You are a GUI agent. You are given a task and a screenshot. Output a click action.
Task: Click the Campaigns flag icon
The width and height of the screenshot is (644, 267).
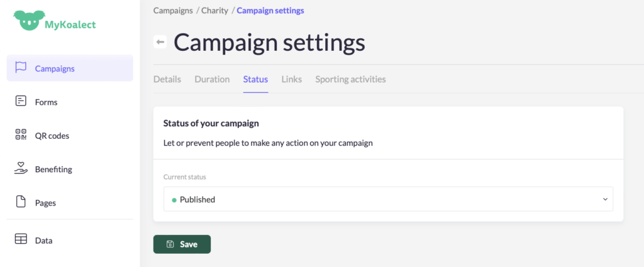(x=21, y=68)
